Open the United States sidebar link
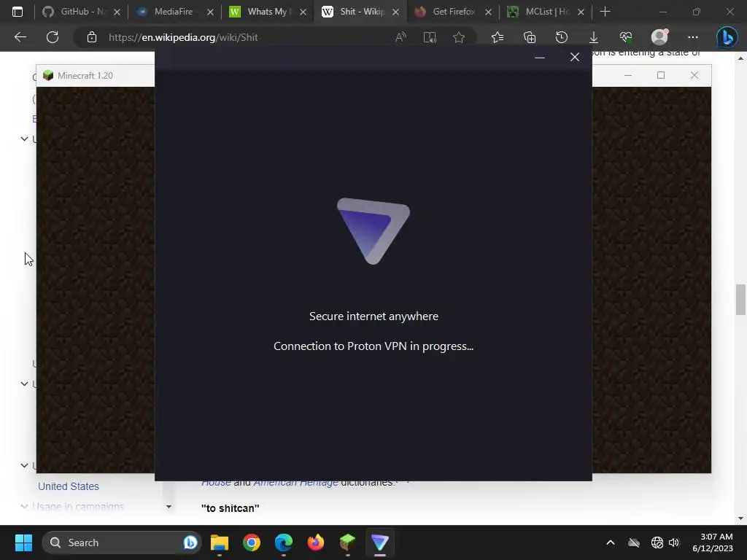747x560 pixels. click(x=69, y=486)
